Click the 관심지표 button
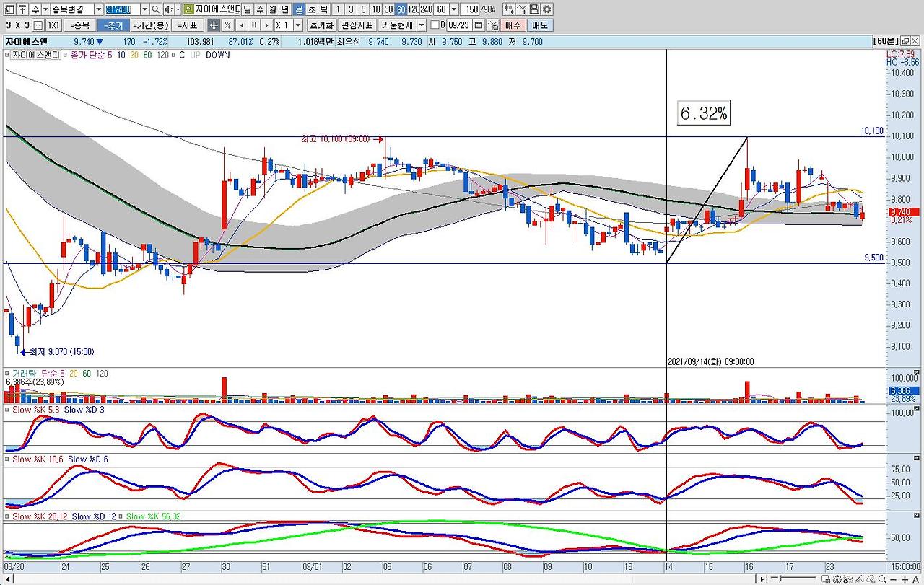The image size is (924, 585). (357, 25)
